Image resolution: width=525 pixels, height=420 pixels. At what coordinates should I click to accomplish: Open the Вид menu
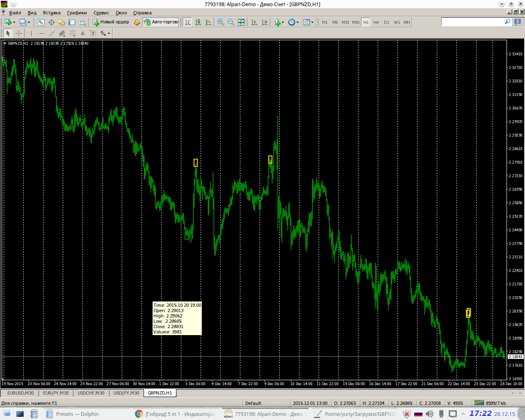click(x=32, y=13)
